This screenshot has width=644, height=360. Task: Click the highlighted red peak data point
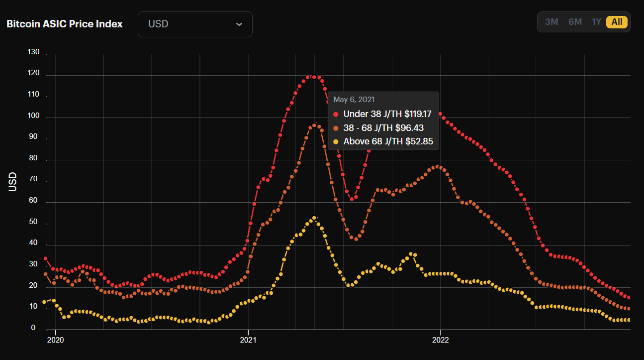click(314, 77)
